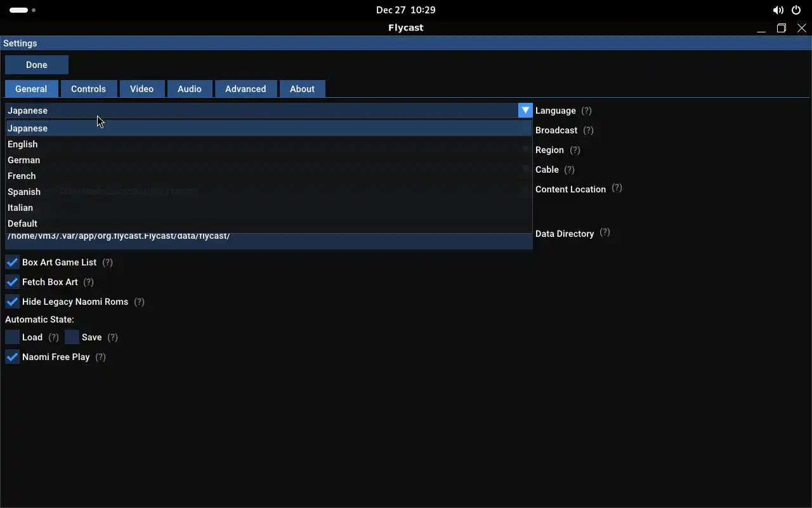The height and width of the screenshot is (508, 812).
Task: Switch to the General tab
Action: click(31, 89)
